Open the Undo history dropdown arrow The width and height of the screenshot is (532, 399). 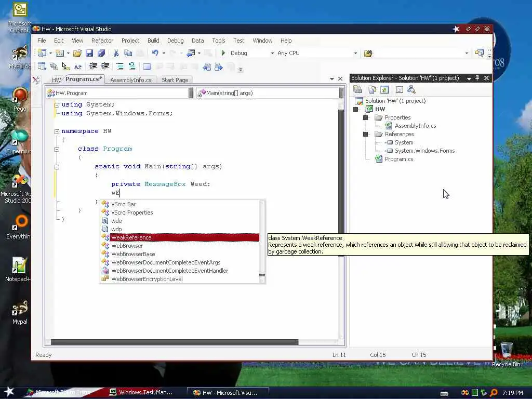tap(164, 54)
